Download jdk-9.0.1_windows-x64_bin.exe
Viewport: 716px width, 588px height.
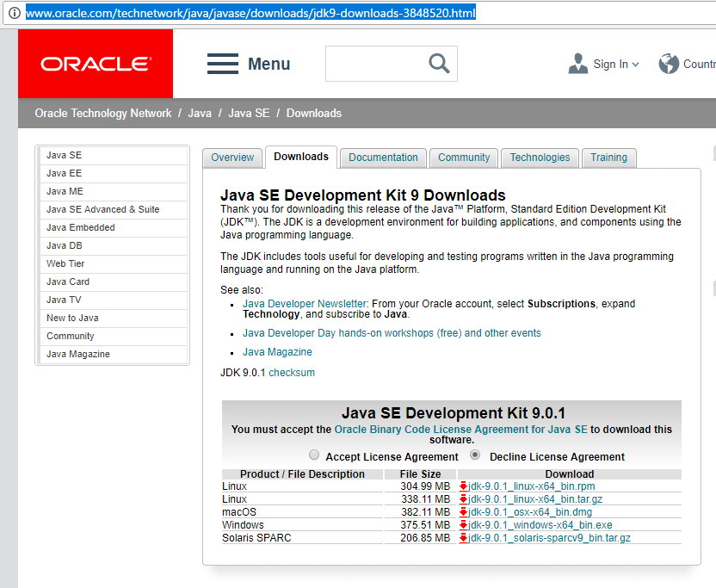(x=540, y=525)
